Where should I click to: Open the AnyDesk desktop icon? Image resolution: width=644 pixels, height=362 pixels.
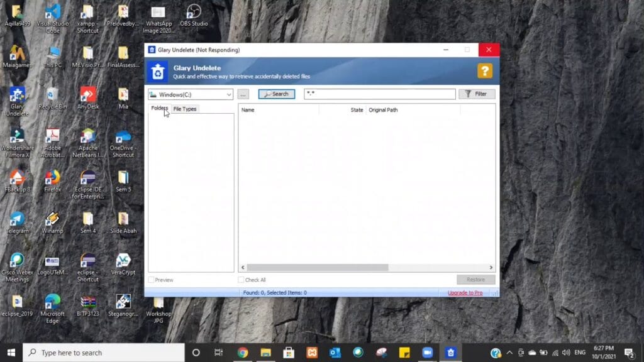click(88, 98)
